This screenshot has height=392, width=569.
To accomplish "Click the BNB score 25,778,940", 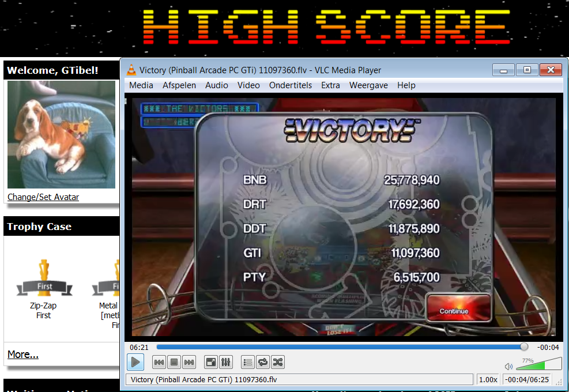I will click(412, 180).
